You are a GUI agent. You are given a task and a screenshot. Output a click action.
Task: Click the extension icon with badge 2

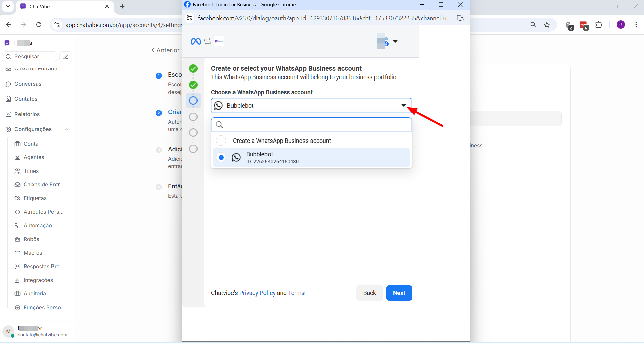[x=569, y=26]
